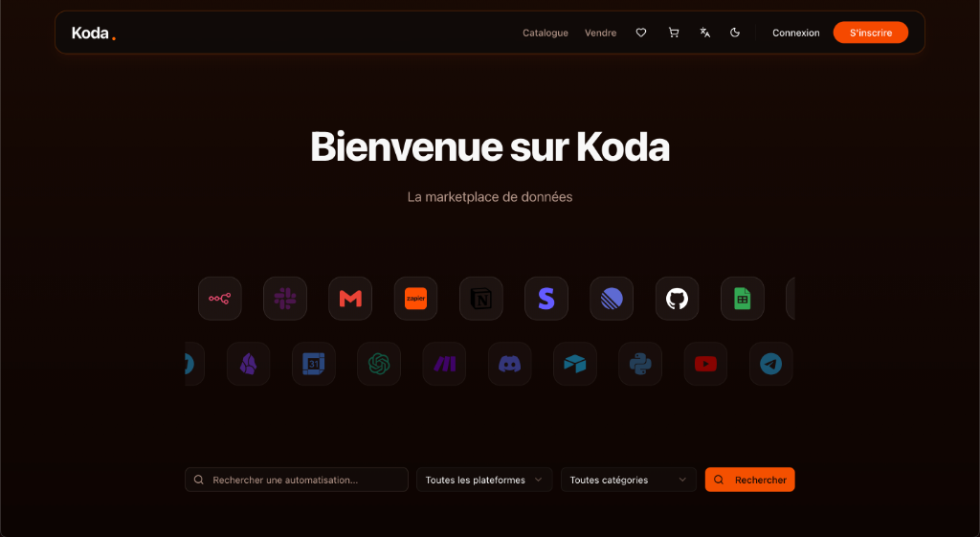The height and width of the screenshot is (537, 980).
Task: Open the language translation switcher
Action: [705, 33]
